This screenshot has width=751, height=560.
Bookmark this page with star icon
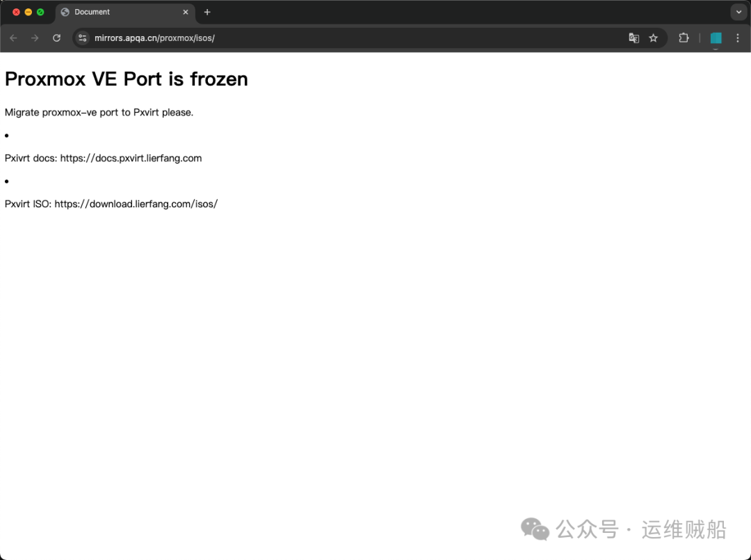coord(653,38)
